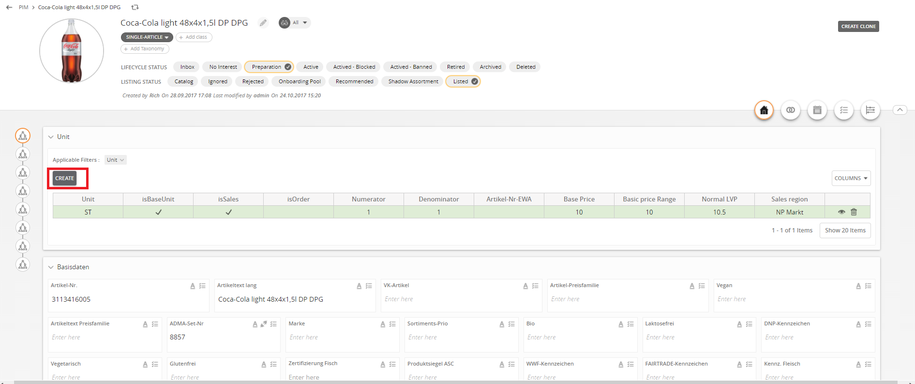This screenshot has height=384, width=915.
Task: Set lifecycle status to No Interest
Action: 223,67
